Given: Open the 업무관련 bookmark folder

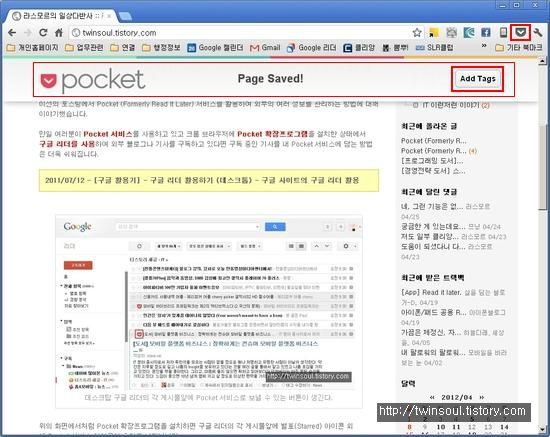Looking at the screenshot, I should pos(84,48).
